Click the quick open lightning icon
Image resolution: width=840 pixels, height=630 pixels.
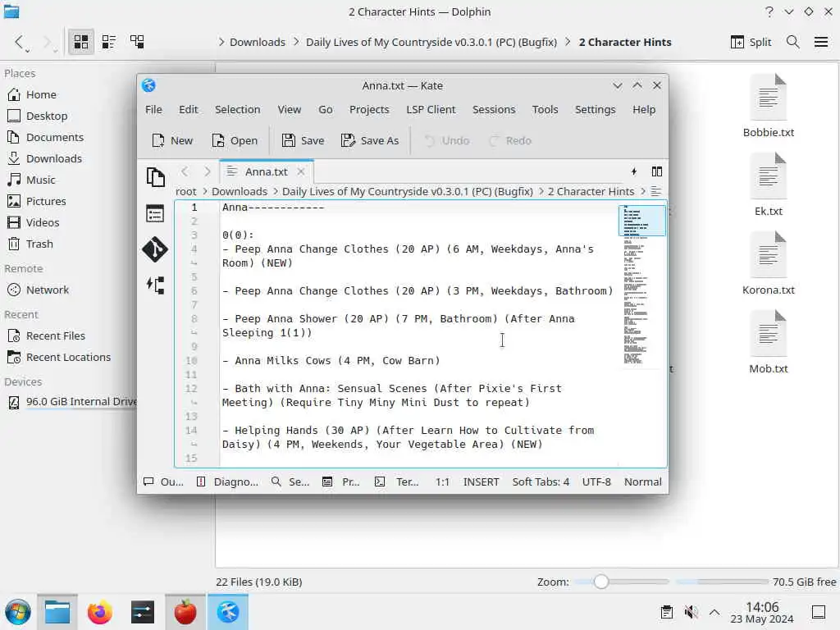pyautogui.click(x=634, y=171)
